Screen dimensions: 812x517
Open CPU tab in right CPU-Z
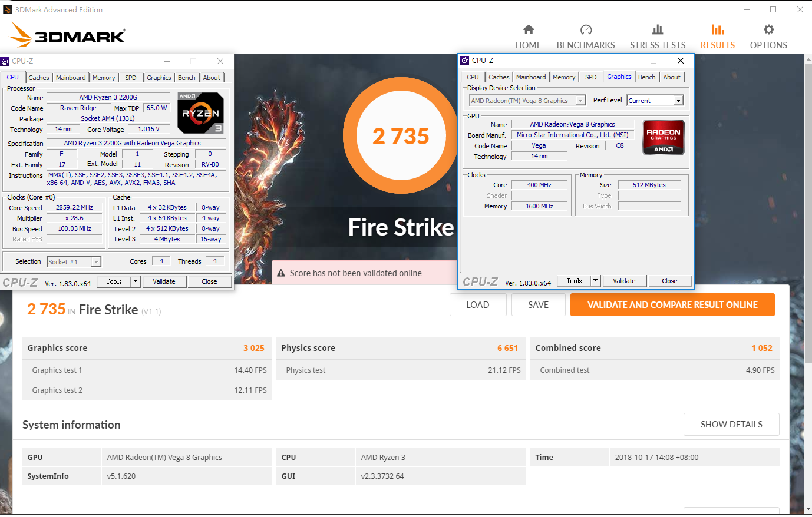coord(473,77)
